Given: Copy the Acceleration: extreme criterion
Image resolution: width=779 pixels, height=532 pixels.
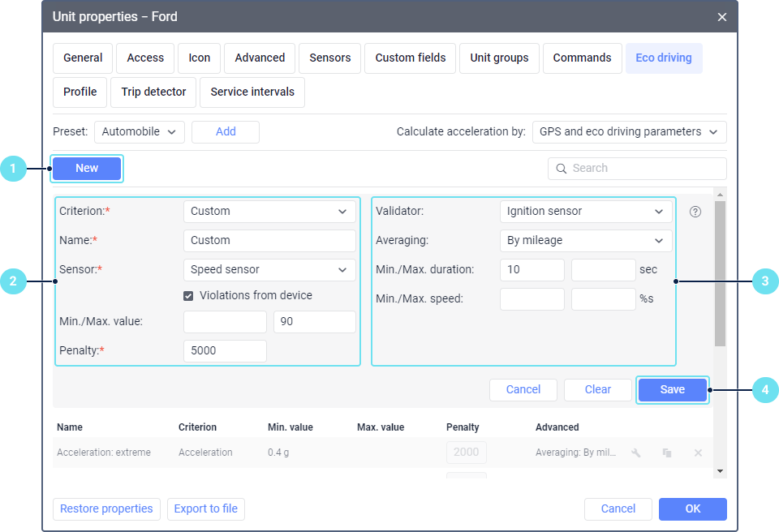Looking at the screenshot, I should (667, 453).
